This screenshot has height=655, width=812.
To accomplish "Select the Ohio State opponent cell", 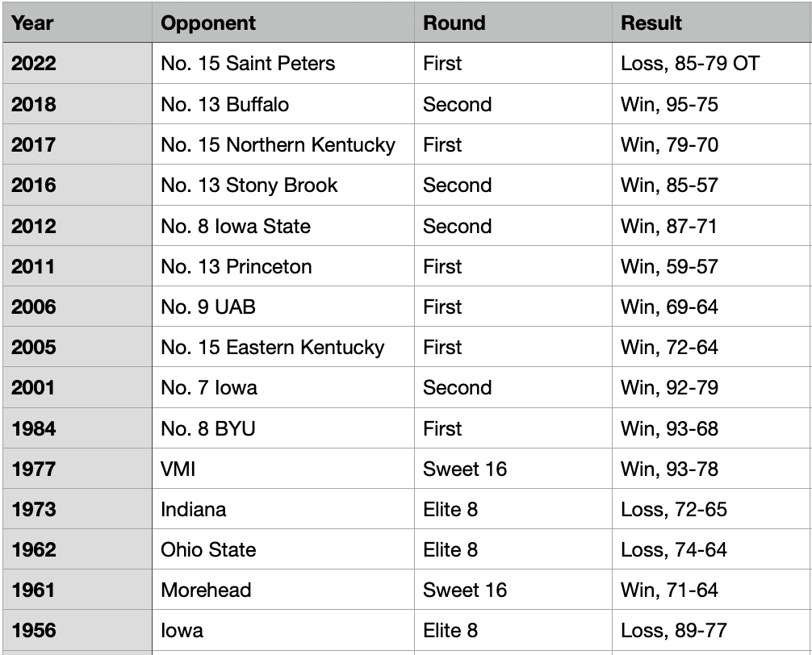I will pos(283,549).
